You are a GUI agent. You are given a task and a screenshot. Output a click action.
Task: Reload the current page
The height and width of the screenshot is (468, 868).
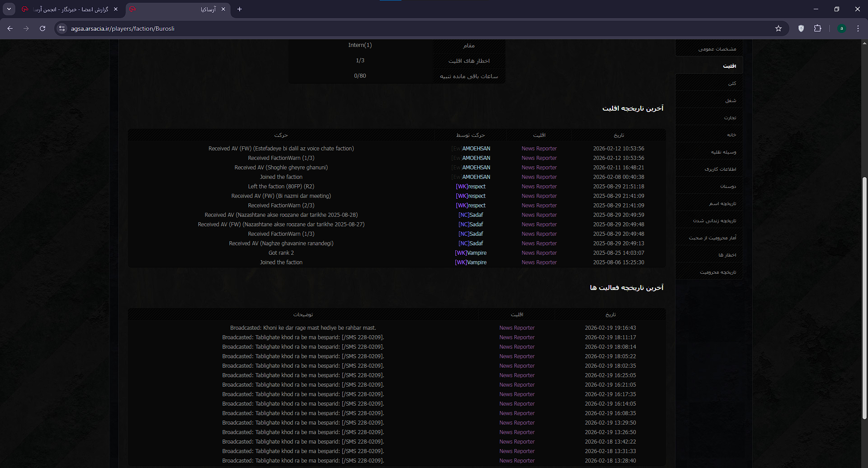42,28
